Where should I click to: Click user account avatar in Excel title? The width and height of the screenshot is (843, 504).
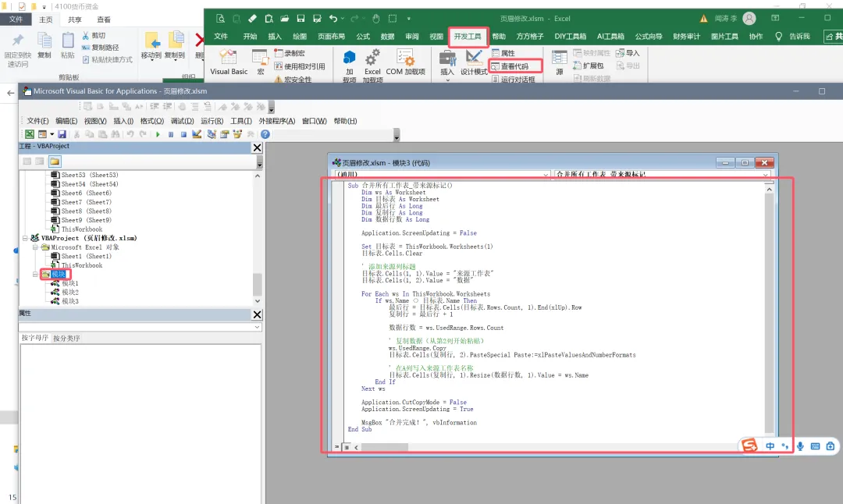tap(749, 18)
